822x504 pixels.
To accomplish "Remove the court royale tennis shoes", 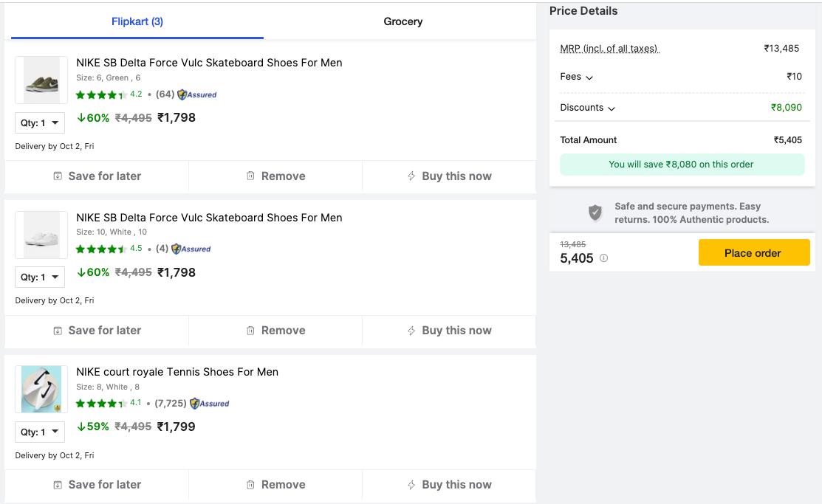I will coord(275,485).
